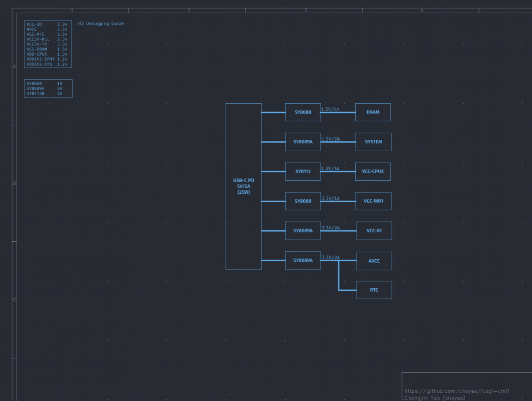
Task: Select the USB-C PD 5V/5A block
Action: (243, 186)
